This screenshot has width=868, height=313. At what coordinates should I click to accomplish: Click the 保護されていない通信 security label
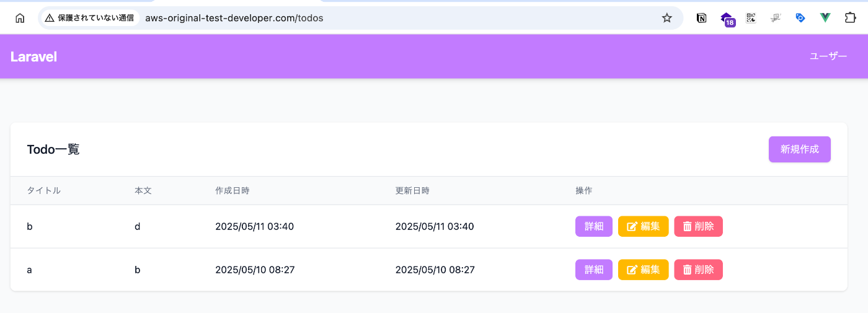click(96, 18)
